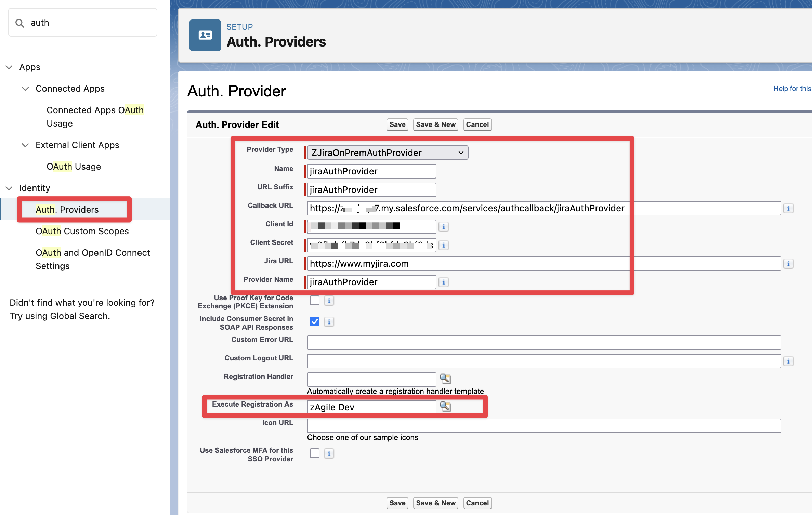Viewport: 812px width, 515px height.
Task: Click the top Save & New button
Action: (x=435, y=124)
